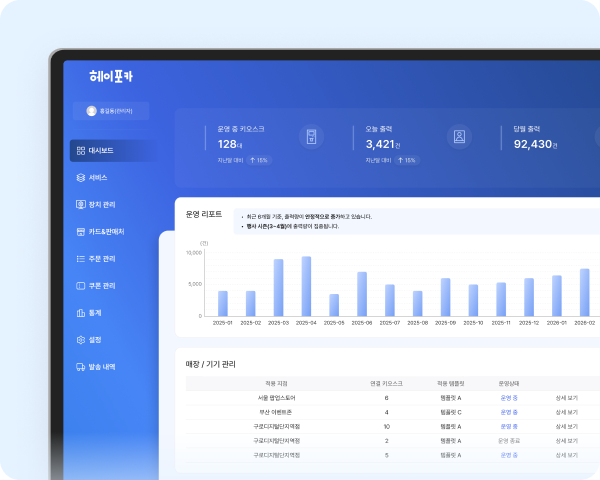Click 운영 중 status for 서울 팝업스토어
This screenshot has height=480, width=600.
[x=509, y=398]
